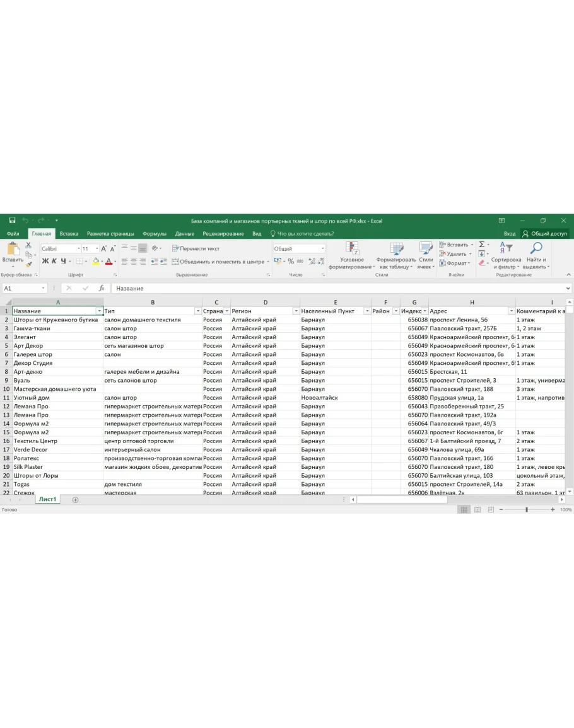Click the Copy icon in the clipboard group
The width and height of the screenshot is (574, 728).
tap(28, 255)
